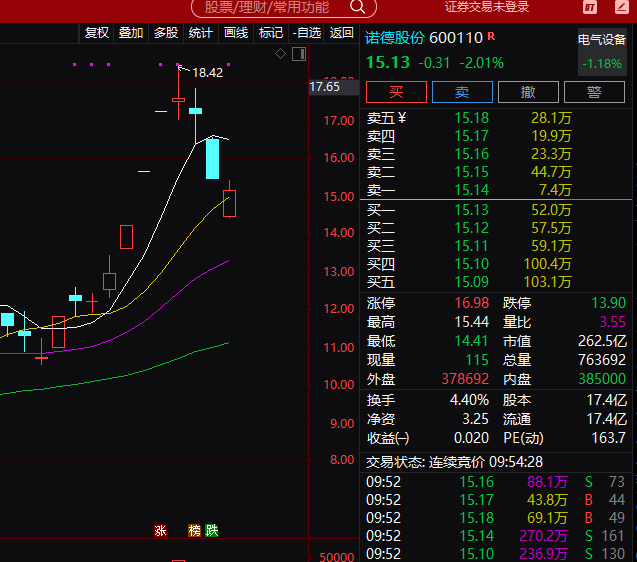
Task: Select 卖一 price 15.14
Action: (471, 190)
